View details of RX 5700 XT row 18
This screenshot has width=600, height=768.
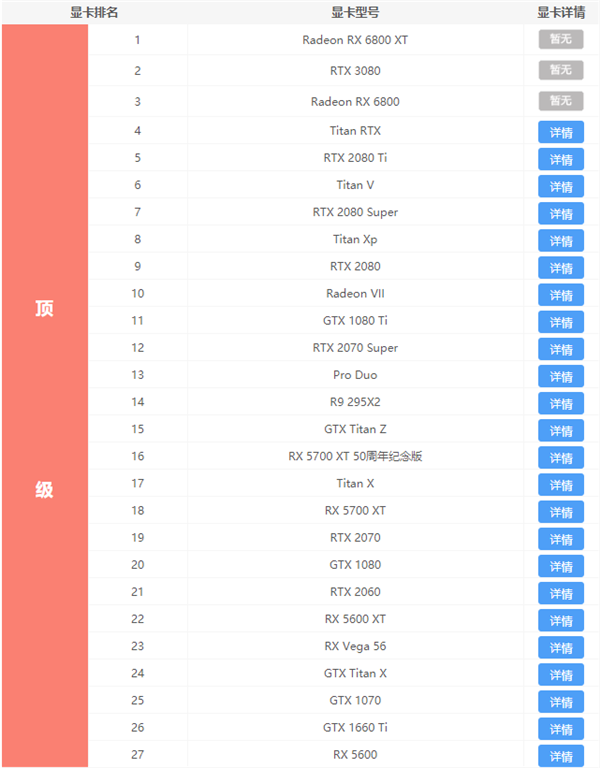[x=561, y=512]
